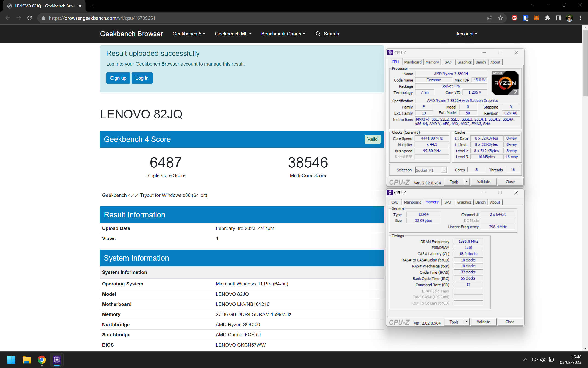Open SPD tab in upper CPU-Z window
This screenshot has height=368, width=588.
coord(448,62)
